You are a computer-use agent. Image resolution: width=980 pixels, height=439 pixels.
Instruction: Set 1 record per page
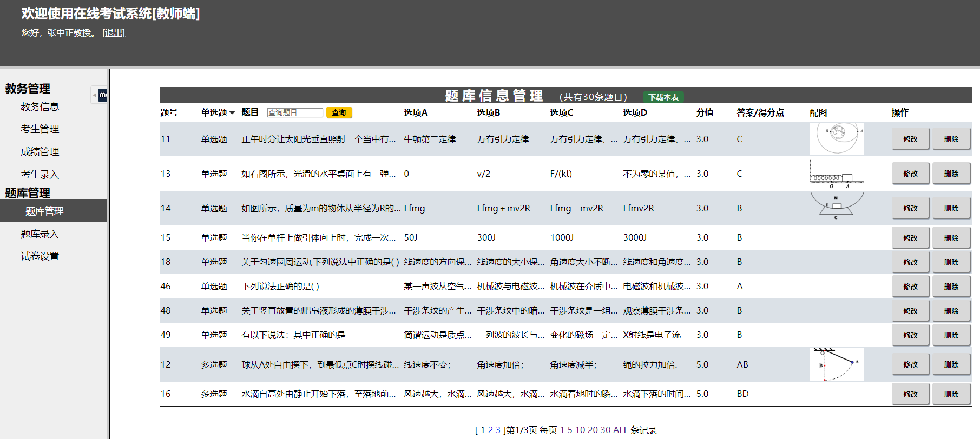(562, 430)
